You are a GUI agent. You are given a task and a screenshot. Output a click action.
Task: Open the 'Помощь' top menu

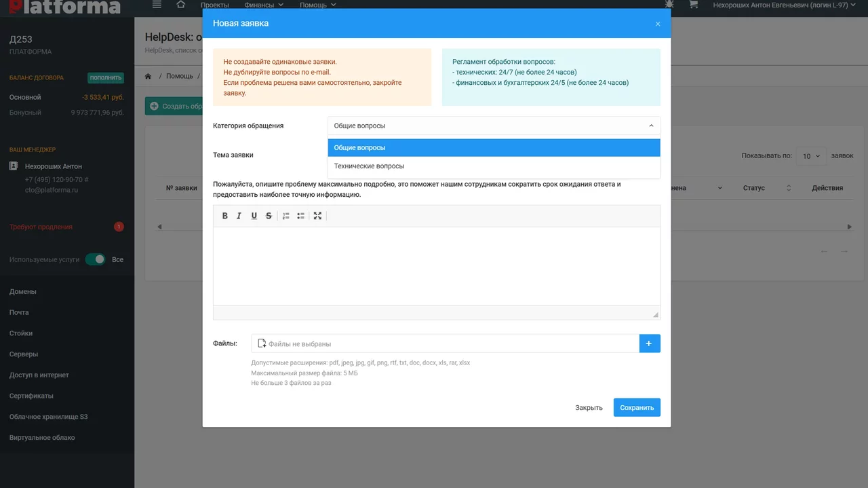[317, 5]
